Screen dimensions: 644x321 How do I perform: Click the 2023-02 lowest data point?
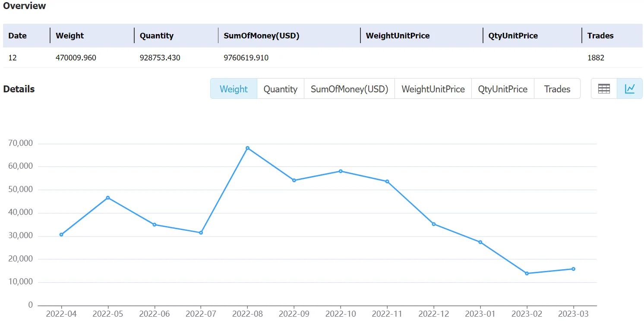[527, 273]
